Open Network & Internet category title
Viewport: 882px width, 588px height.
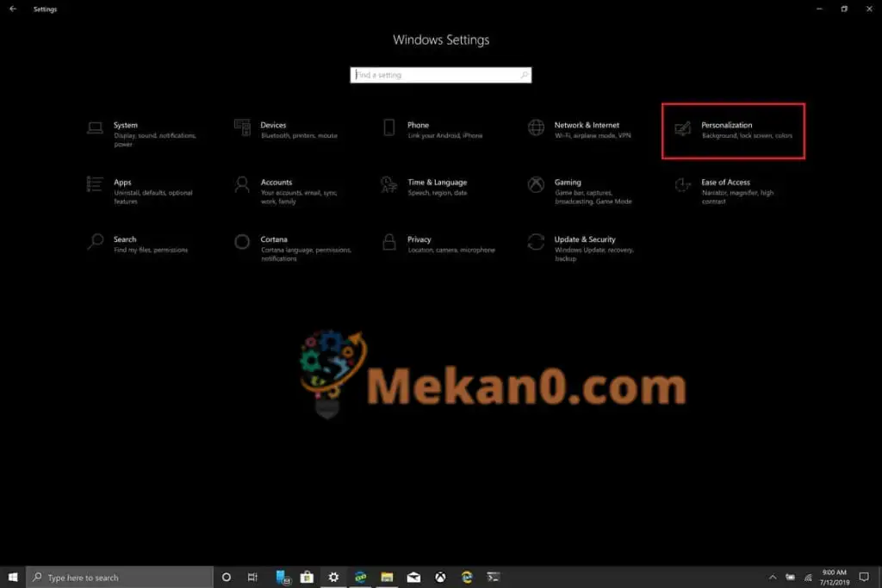tap(587, 125)
